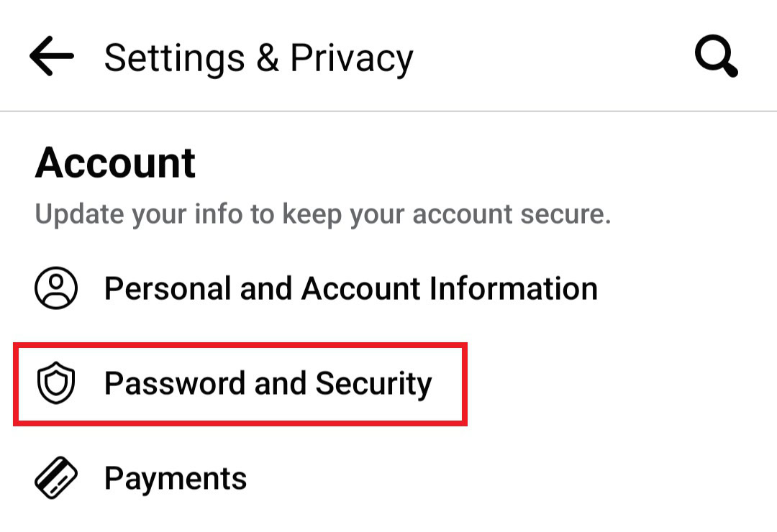
Task: Open Personal and Account Information
Action: tap(350, 288)
